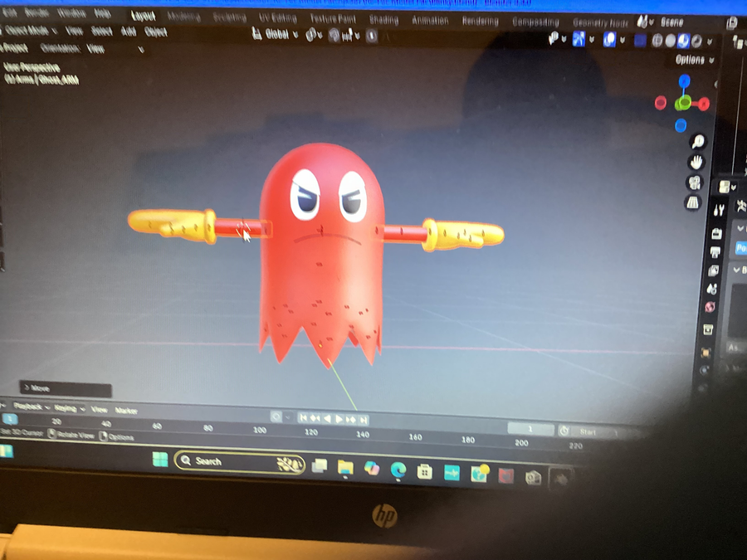Open the Global transform orientation dropdown
Viewport: 747px width, 560px height.
pyautogui.click(x=275, y=34)
